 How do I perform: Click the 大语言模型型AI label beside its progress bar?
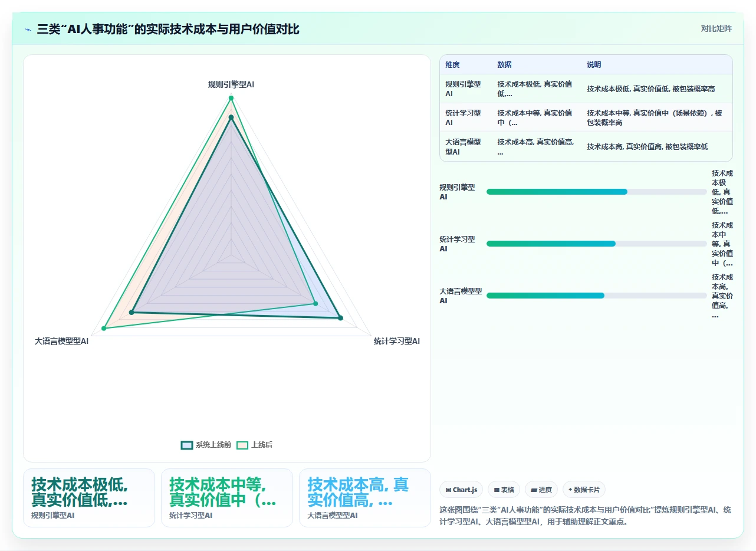(461, 296)
